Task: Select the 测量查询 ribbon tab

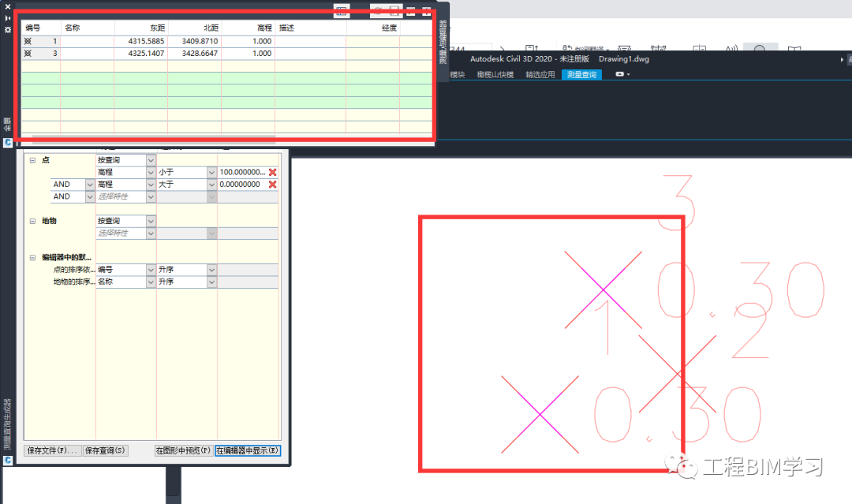Action: 581,74
